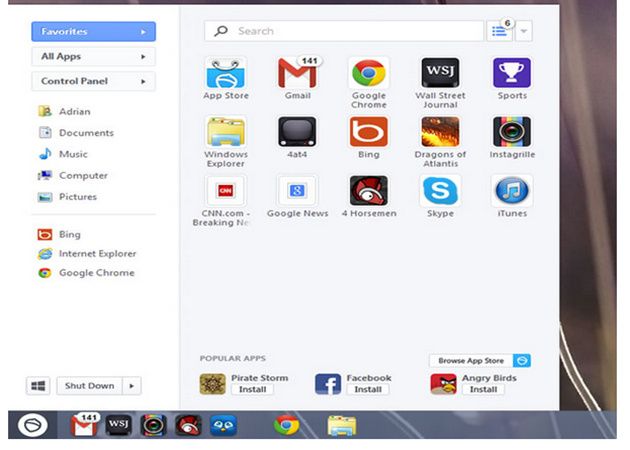Open CNN.com Breaking News tile
Image resolution: width=630 pixels, height=450 pixels.
225,191
